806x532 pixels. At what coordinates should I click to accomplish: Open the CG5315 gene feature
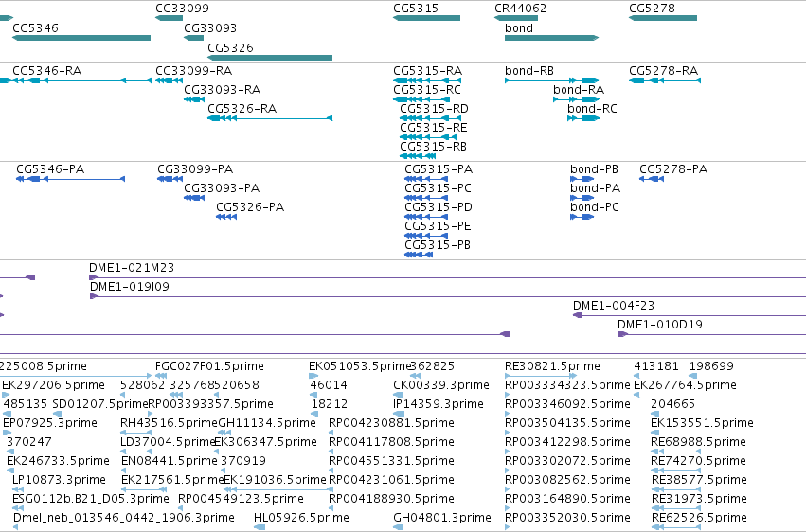pos(426,19)
